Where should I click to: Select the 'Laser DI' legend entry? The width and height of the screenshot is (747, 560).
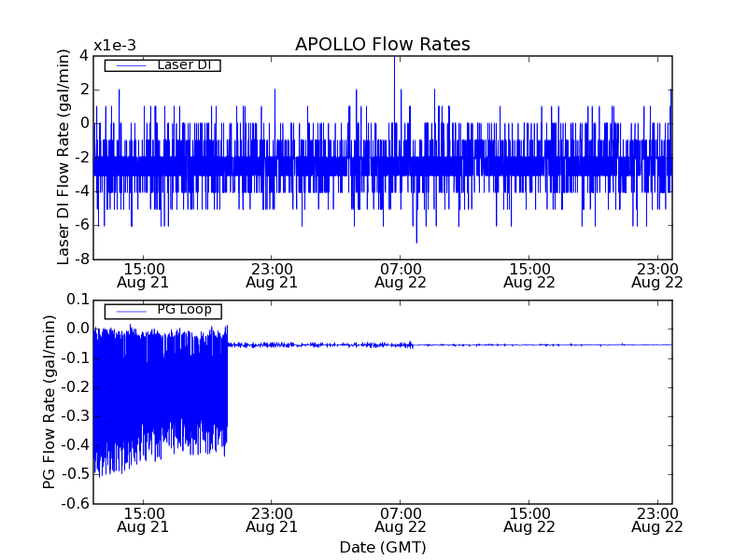pos(162,64)
